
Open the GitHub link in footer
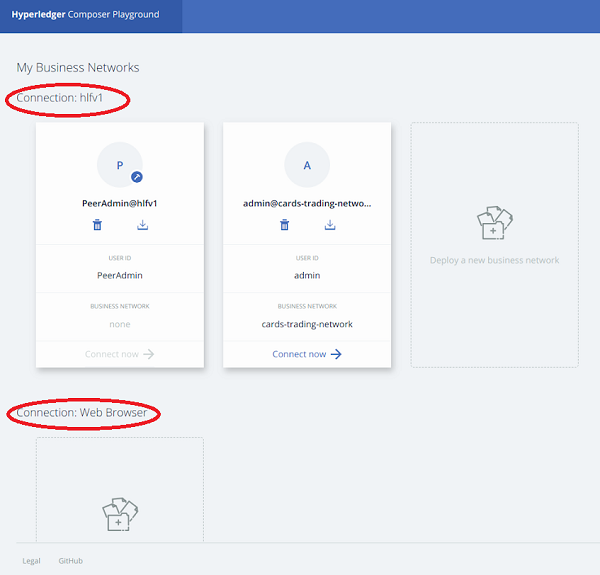click(x=70, y=561)
